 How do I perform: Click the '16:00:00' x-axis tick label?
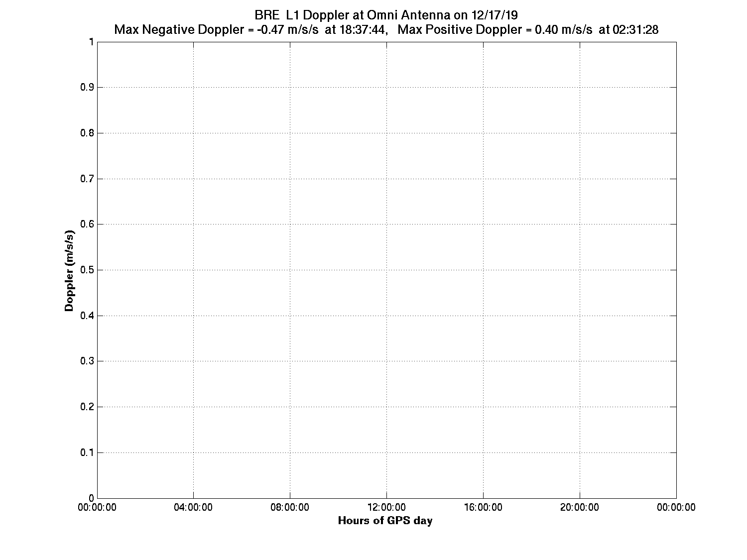point(484,507)
